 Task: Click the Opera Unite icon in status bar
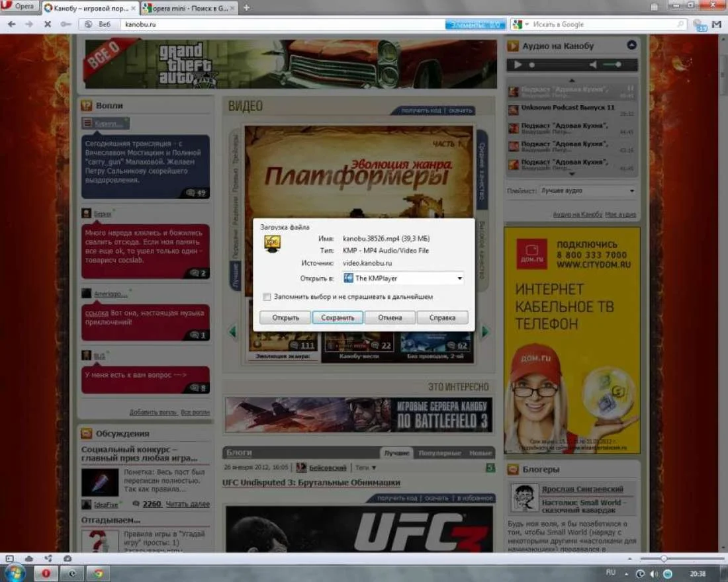48,558
